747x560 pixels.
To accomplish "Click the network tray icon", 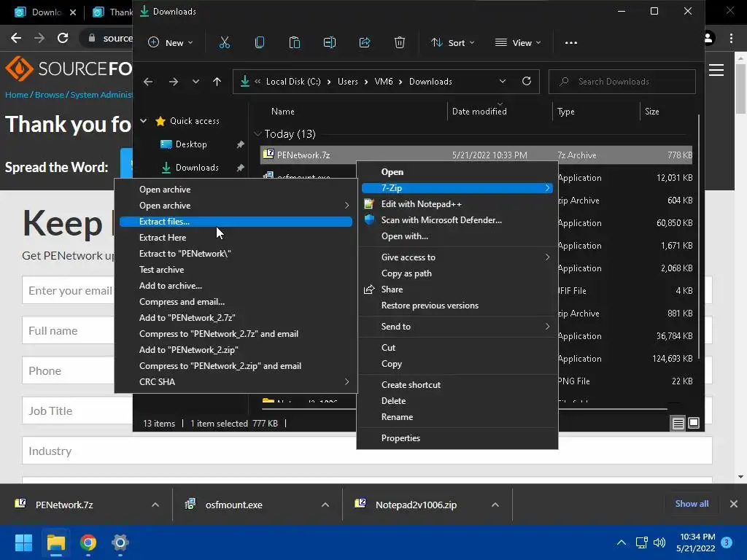I will coord(641,542).
